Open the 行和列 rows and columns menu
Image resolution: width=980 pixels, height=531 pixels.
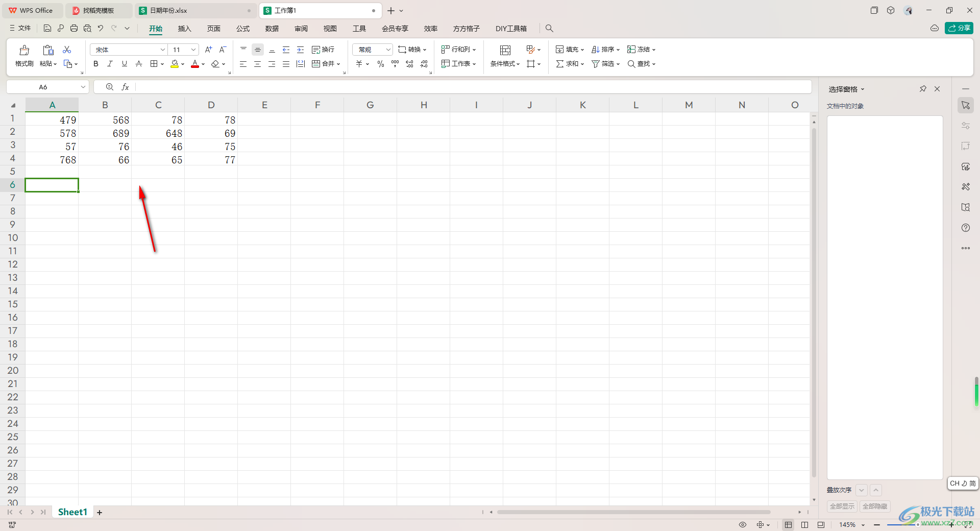point(458,50)
